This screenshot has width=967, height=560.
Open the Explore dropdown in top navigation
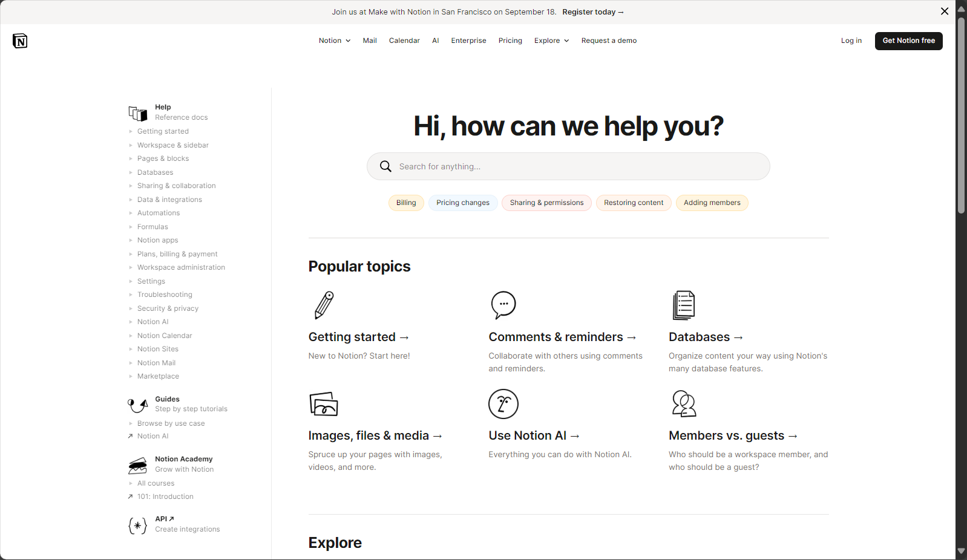551,41
